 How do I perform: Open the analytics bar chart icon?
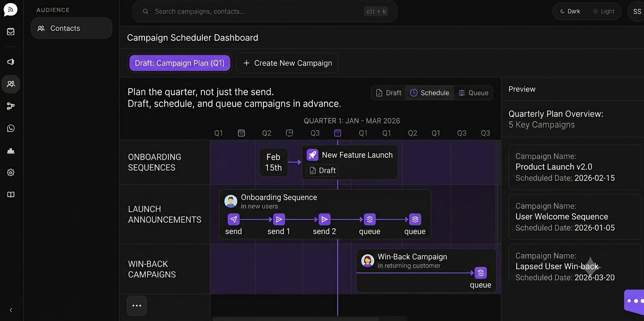point(11,151)
